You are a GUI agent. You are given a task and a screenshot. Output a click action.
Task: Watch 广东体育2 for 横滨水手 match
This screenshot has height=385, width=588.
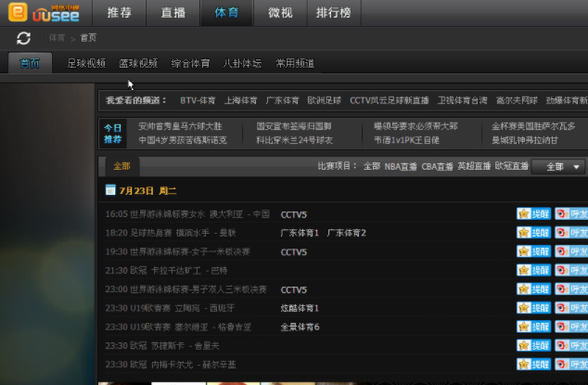click(x=347, y=233)
